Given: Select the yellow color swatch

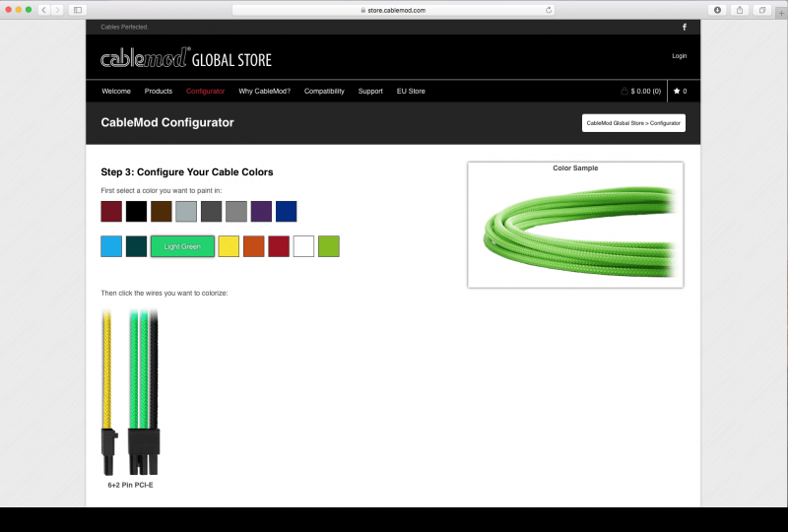Looking at the screenshot, I should point(229,246).
